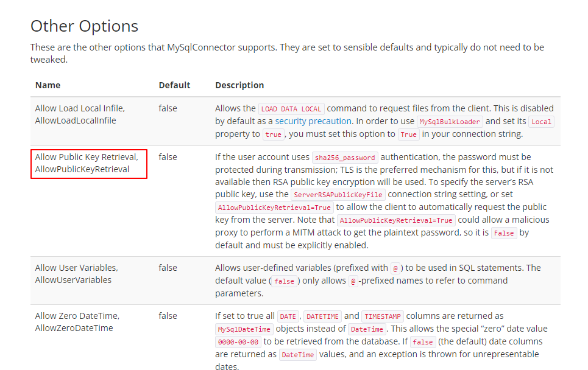
Task: Click the Default column header
Action: pos(174,85)
